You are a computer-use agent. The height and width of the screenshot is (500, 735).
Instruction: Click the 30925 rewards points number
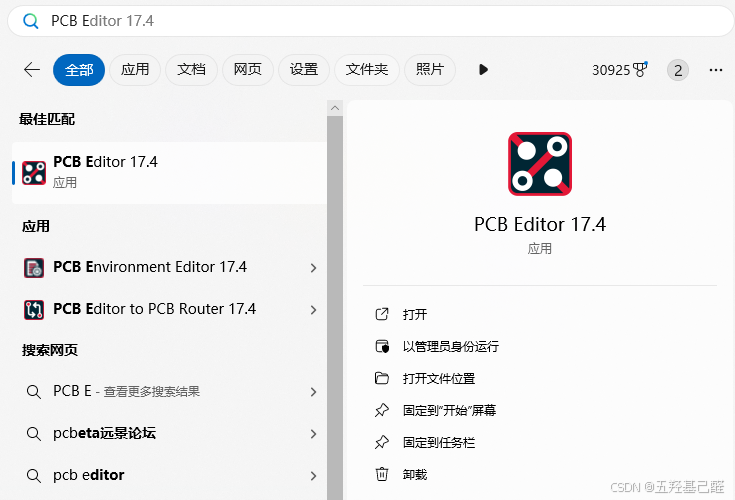pyautogui.click(x=611, y=70)
